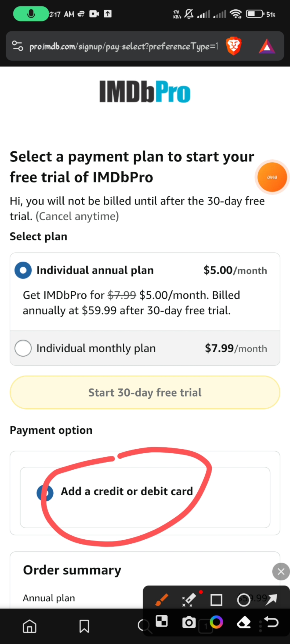Go to browser home page

pos(30,626)
